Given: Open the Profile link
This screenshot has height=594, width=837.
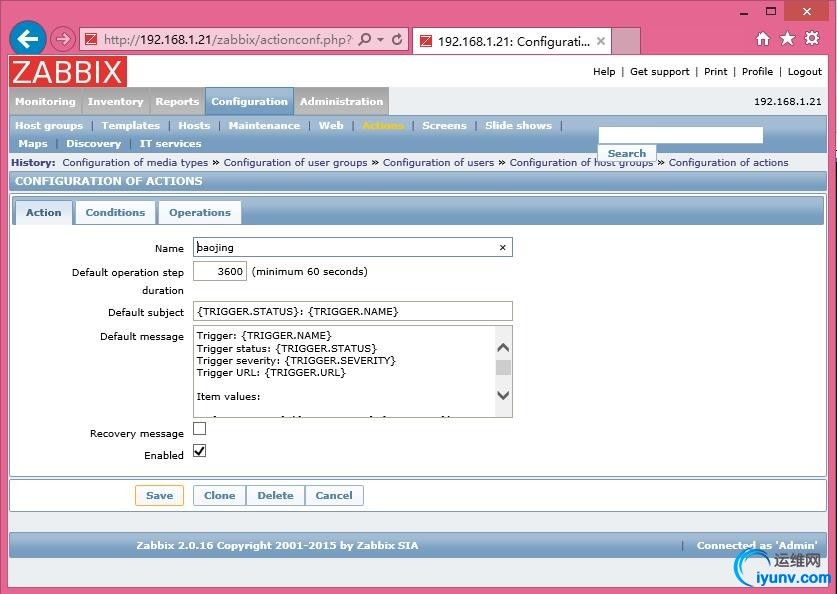Looking at the screenshot, I should 757,72.
